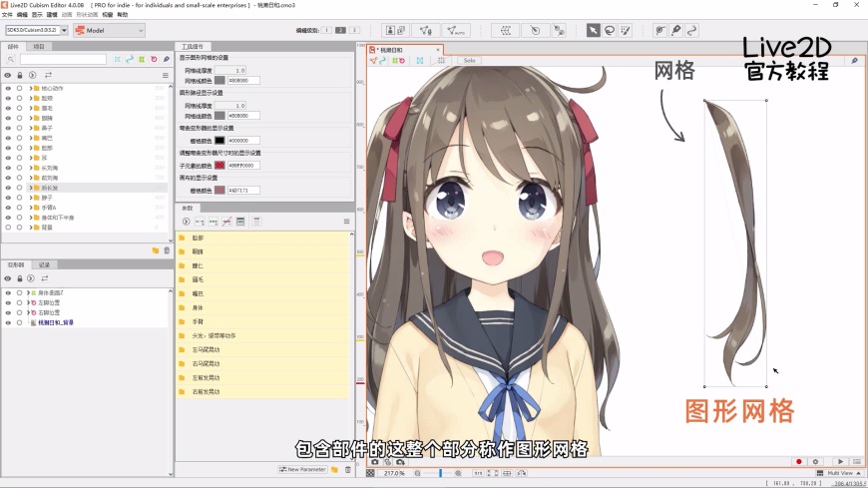Open the manual mesh edit tool
The width and height of the screenshot is (868, 488).
[x=425, y=31]
